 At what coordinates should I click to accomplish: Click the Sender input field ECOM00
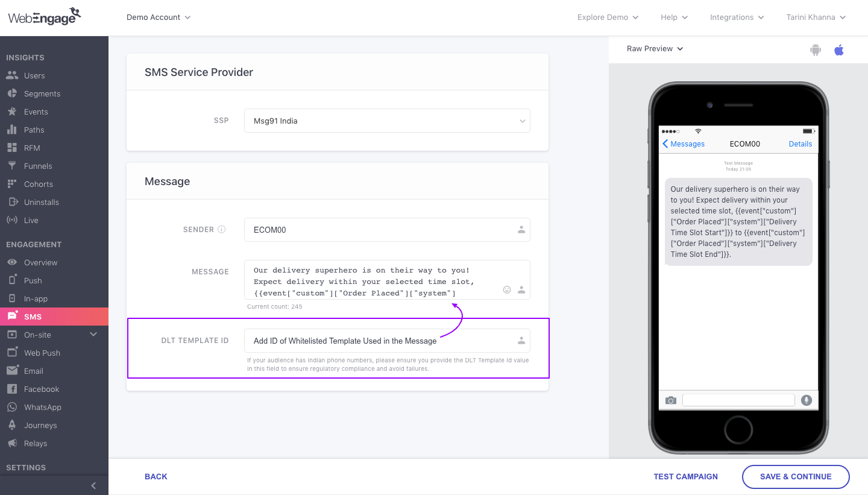click(387, 230)
